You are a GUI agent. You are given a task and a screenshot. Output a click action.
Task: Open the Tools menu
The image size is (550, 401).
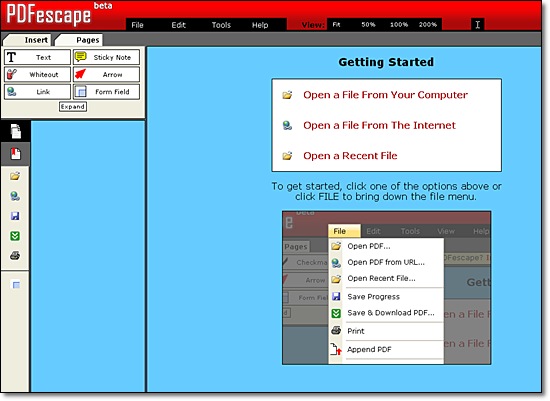[221, 25]
